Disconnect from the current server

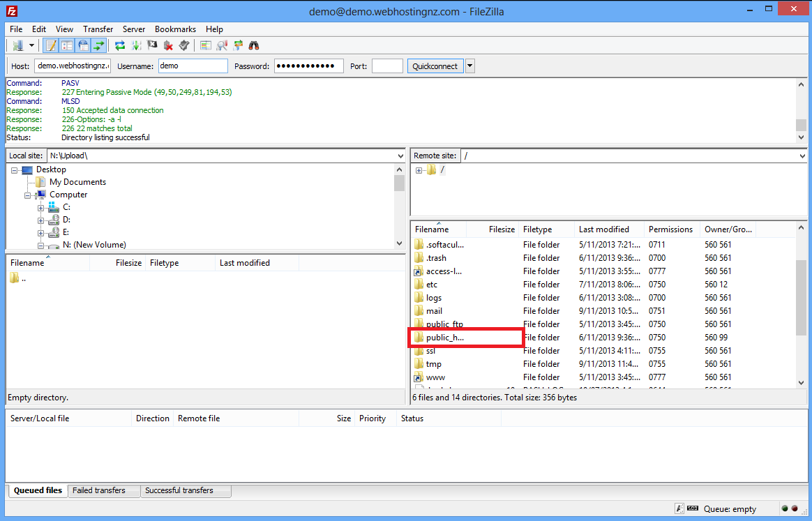[x=168, y=46]
